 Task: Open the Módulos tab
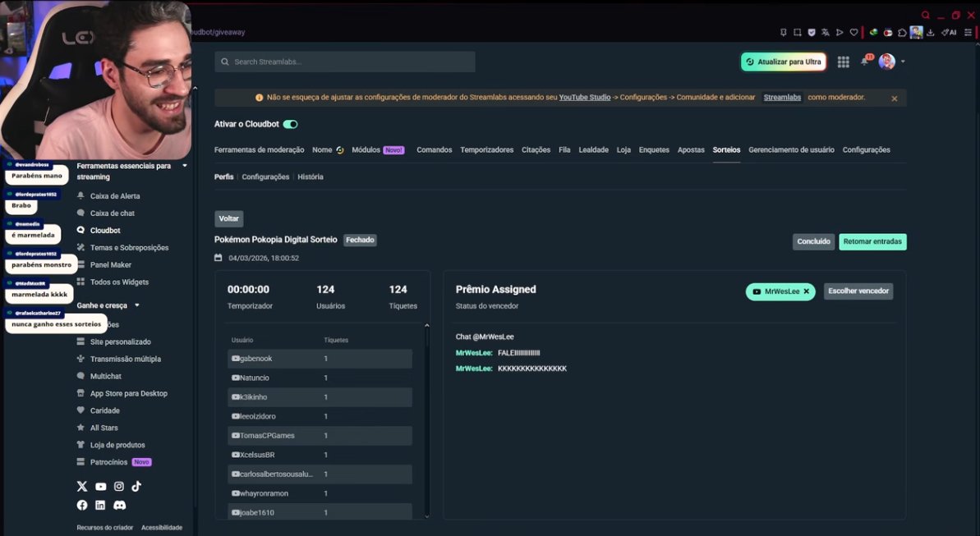[378, 150]
